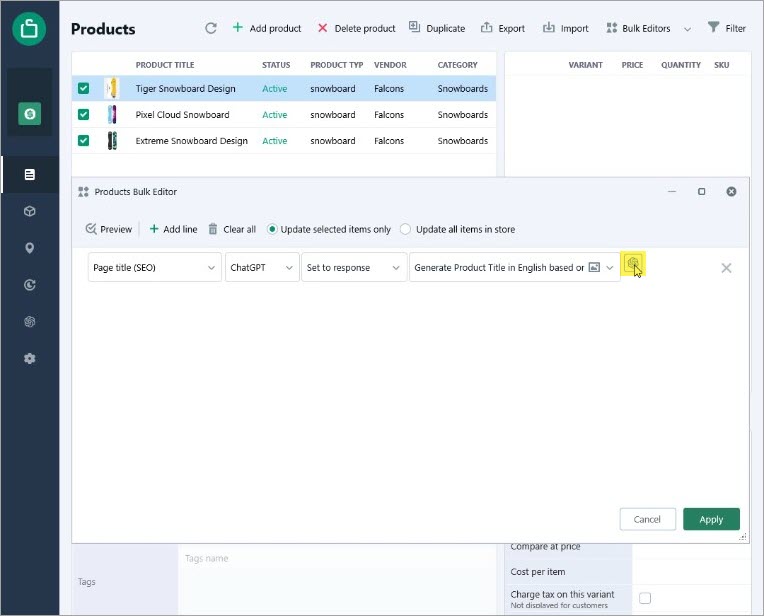Click the highlighted ChatGPT generate icon
This screenshot has height=616, width=764.
(x=632, y=264)
